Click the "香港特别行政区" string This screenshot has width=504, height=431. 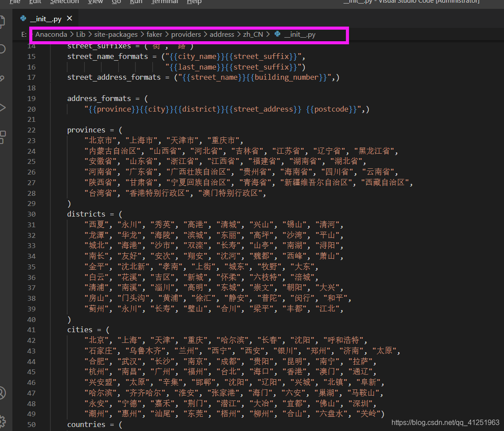click(157, 193)
